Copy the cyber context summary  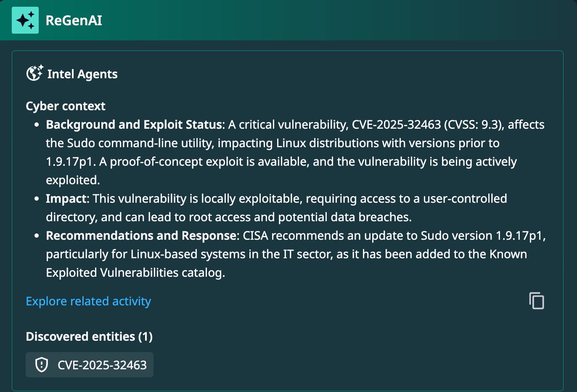[x=536, y=301]
